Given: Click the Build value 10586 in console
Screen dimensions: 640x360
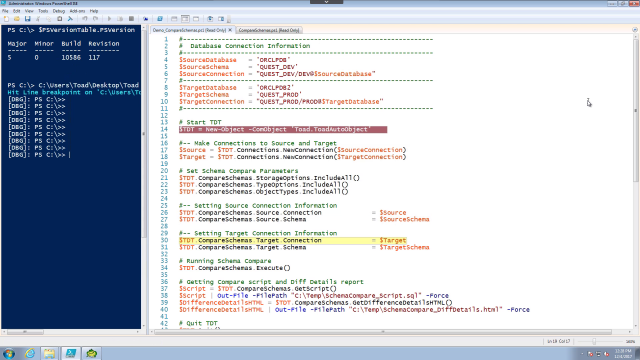Looking at the screenshot, I should coord(71,58).
